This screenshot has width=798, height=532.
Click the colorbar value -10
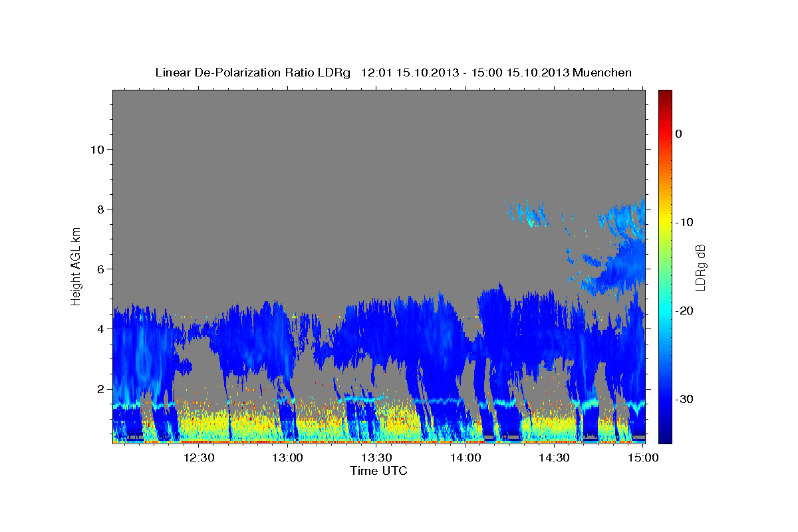coord(684,222)
